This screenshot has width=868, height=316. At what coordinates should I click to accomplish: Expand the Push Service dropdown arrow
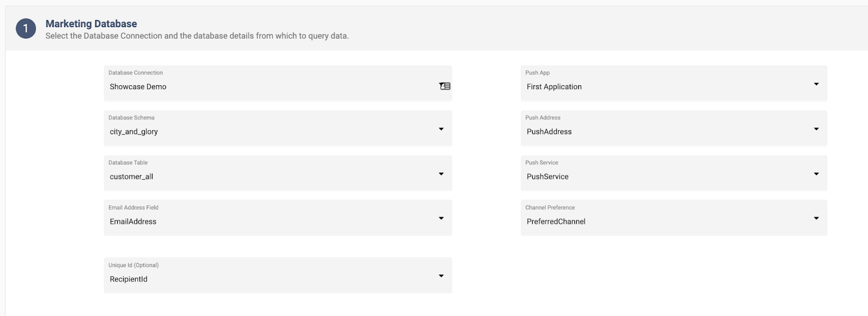pos(816,174)
